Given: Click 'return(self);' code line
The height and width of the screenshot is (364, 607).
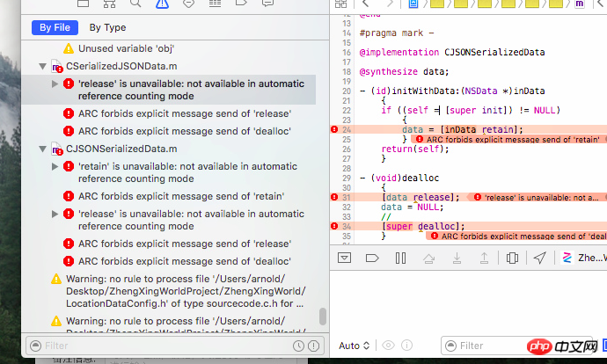Looking at the screenshot, I should [415, 149].
